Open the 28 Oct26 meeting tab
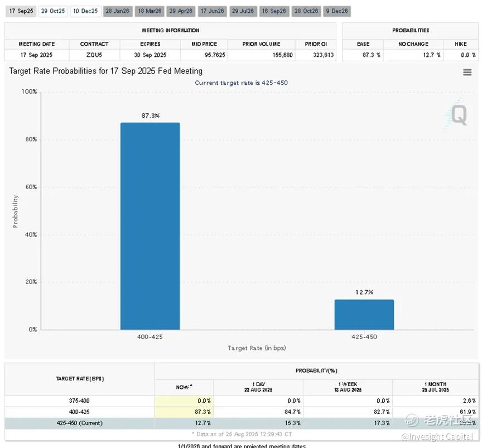482x448 pixels. point(306,11)
